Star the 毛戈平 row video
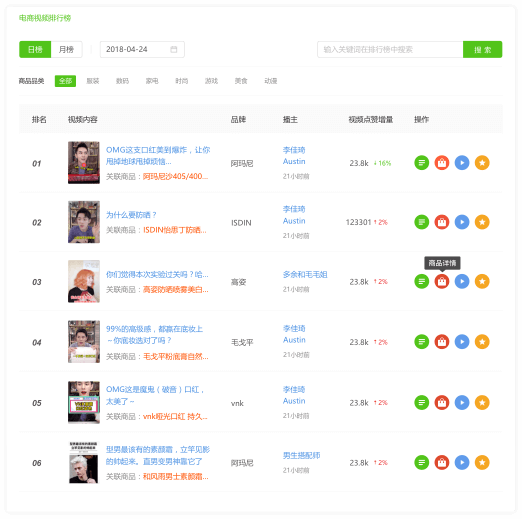This screenshot has height=519, width=522. tap(482, 342)
